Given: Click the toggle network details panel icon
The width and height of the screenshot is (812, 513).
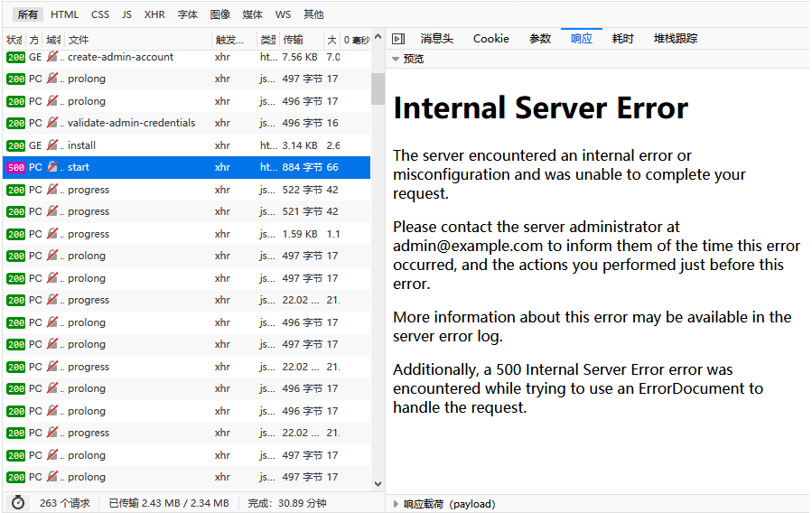Looking at the screenshot, I should 398,39.
